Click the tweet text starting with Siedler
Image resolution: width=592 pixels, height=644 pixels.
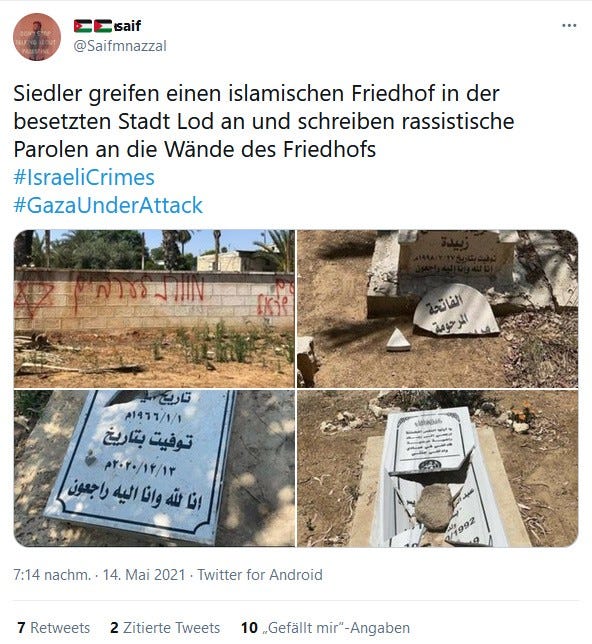(263, 121)
